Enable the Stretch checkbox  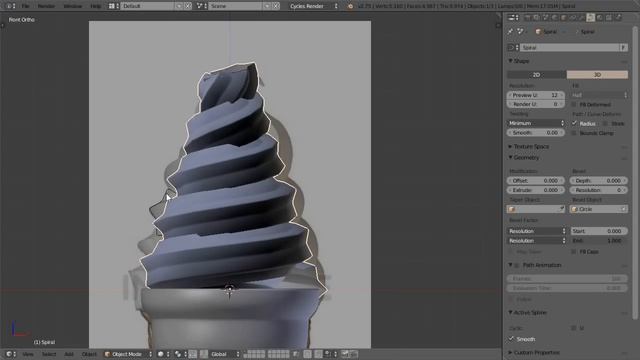605,123
